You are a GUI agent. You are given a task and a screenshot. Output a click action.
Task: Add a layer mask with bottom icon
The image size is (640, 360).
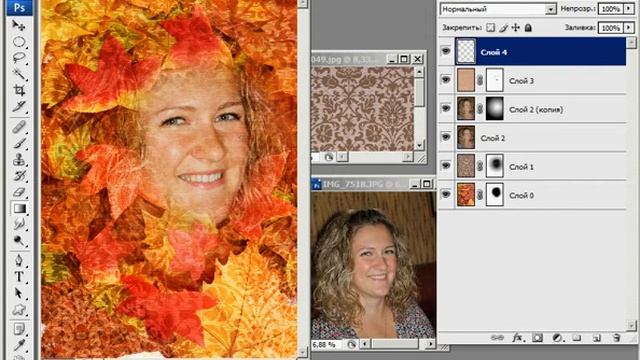(x=538, y=338)
